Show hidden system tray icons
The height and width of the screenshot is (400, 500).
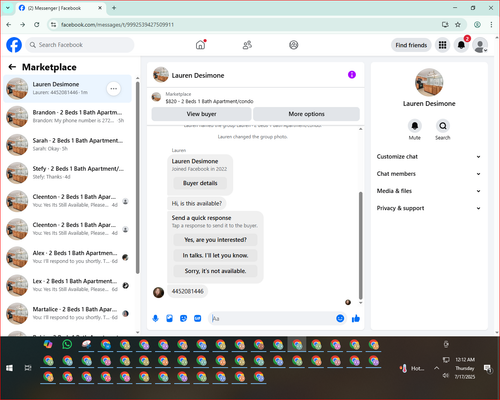click(x=436, y=368)
